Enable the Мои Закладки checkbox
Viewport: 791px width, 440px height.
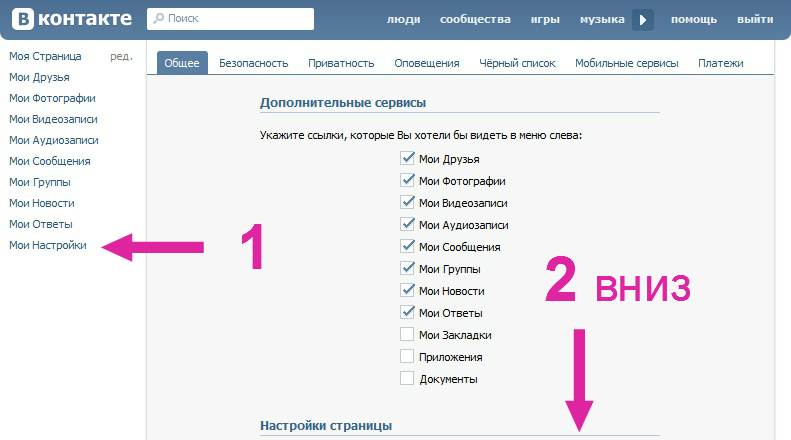(407, 334)
